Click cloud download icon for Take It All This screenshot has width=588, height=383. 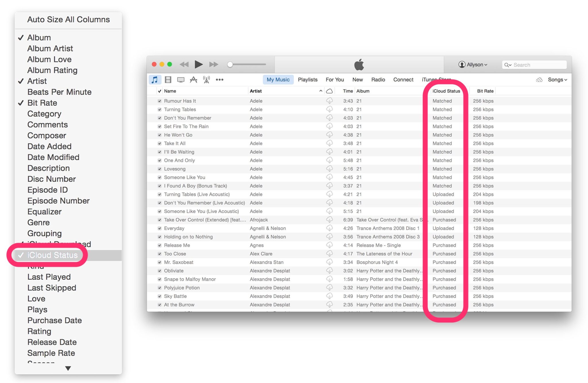(329, 143)
